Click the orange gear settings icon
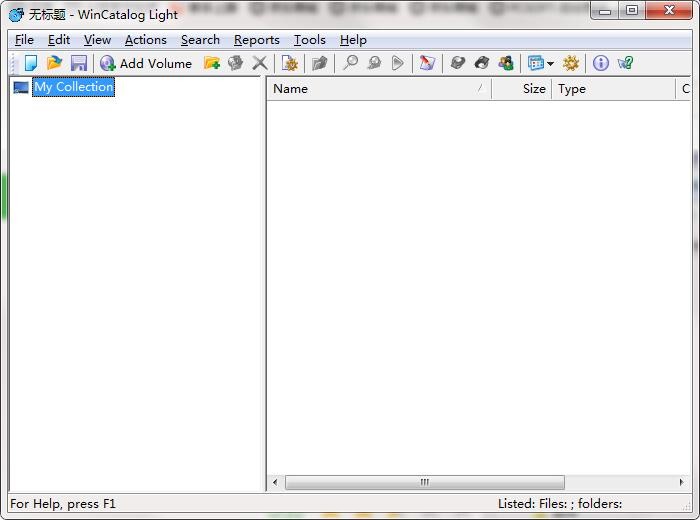The height and width of the screenshot is (520, 700). point(571,63)
